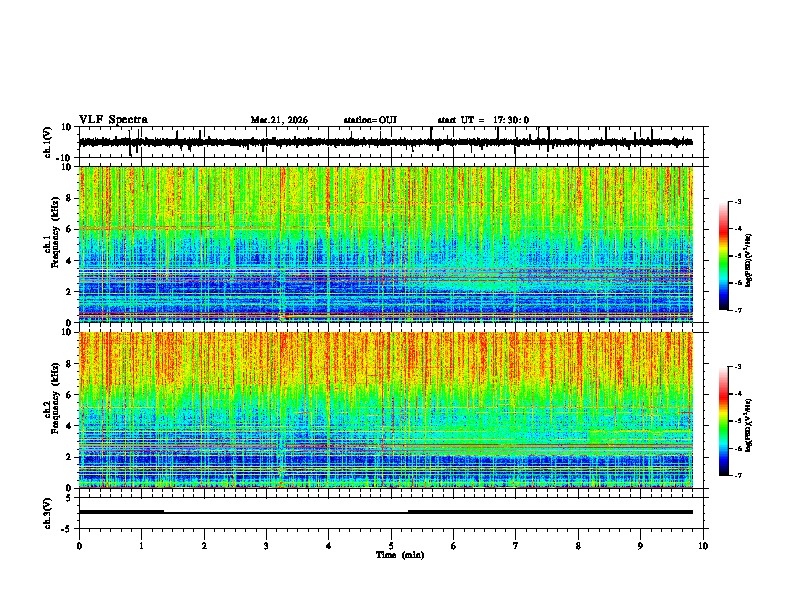Click the ch.1 spectrogram "2" kHz tick
792x612 pixels.
click(70, 292)
